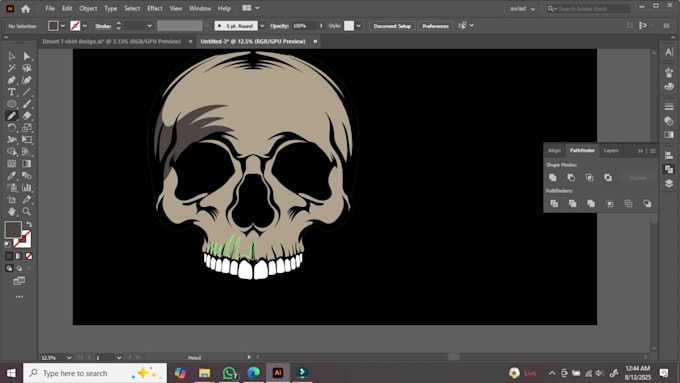
Task: Reset default fill and stroke
Action: [7, 244]
